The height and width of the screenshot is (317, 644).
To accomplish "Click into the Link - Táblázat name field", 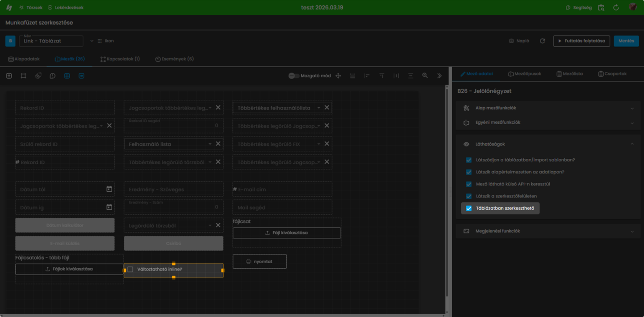I will coord(51,41).
